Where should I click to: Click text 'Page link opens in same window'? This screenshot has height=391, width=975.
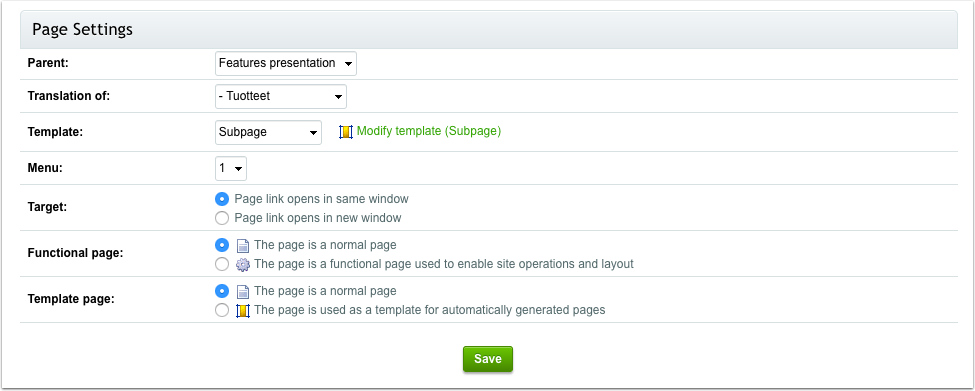click(x=321, y=199)
